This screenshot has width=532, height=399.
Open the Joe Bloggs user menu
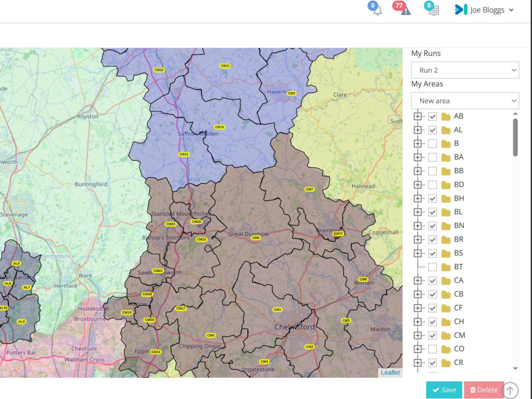point(484,10)
